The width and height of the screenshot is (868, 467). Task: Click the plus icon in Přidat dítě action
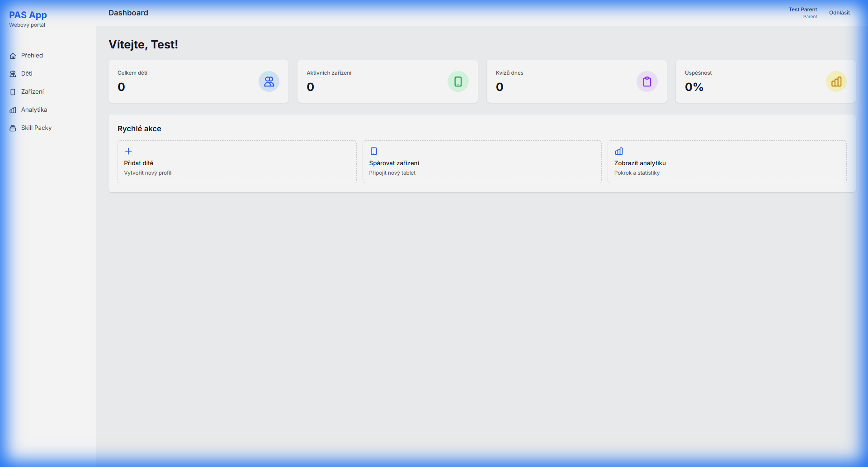click(x=128, y=151)
